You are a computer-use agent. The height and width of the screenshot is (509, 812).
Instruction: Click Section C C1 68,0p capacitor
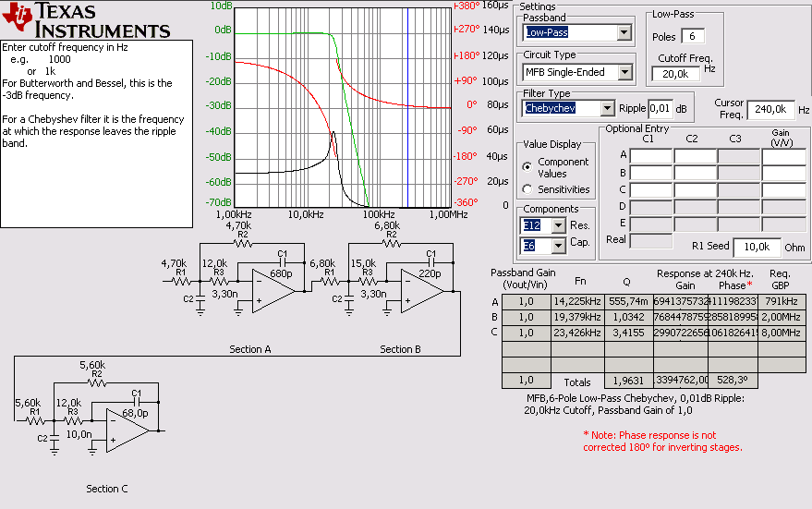136,403
